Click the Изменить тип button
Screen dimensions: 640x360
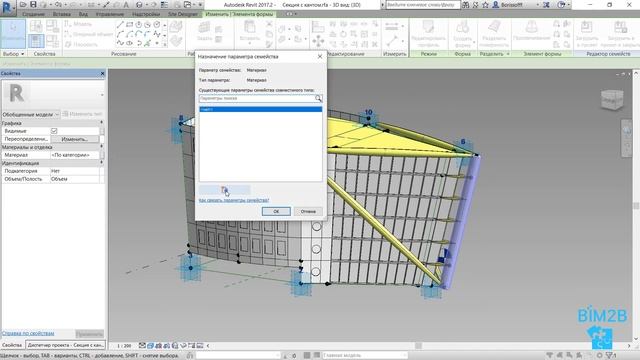(82, 114)
